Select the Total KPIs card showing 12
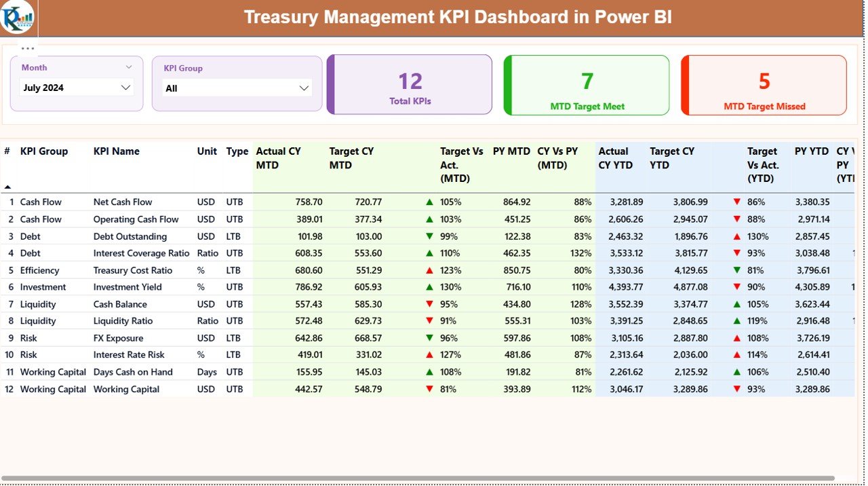The image size is (868, 486). (x=408, y=84)
